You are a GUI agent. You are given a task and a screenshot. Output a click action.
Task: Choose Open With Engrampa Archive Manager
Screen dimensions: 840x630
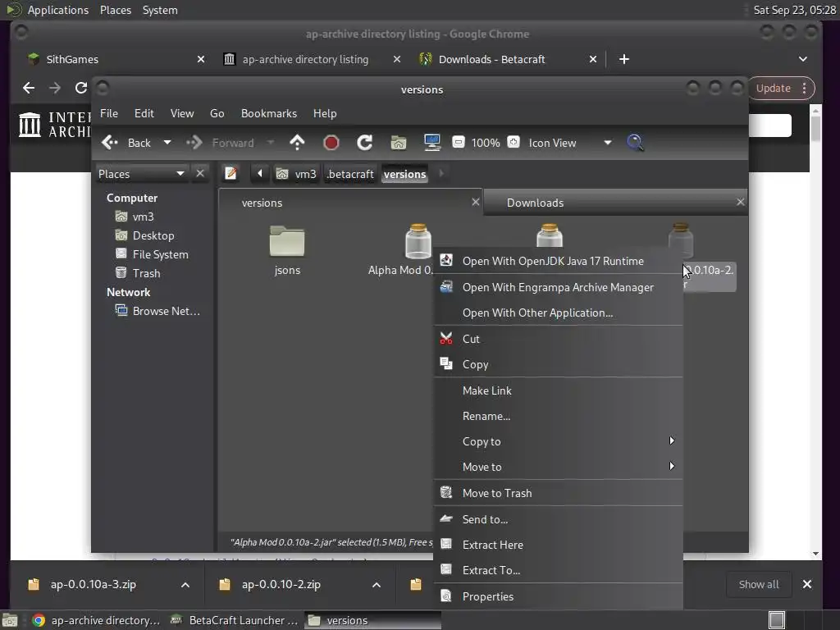coord(558,287)
